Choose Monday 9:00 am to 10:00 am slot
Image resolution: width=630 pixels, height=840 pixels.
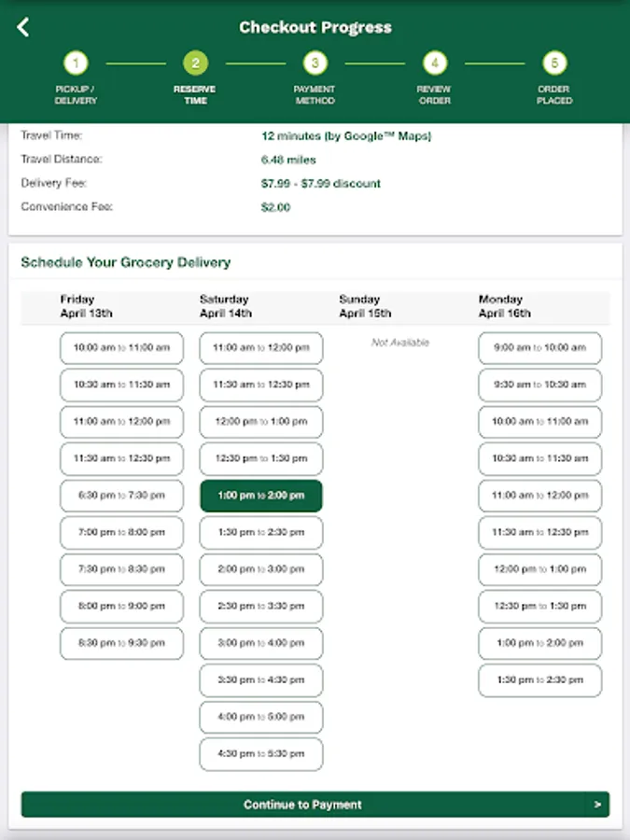pyautogui.click(x=540, y=348)
